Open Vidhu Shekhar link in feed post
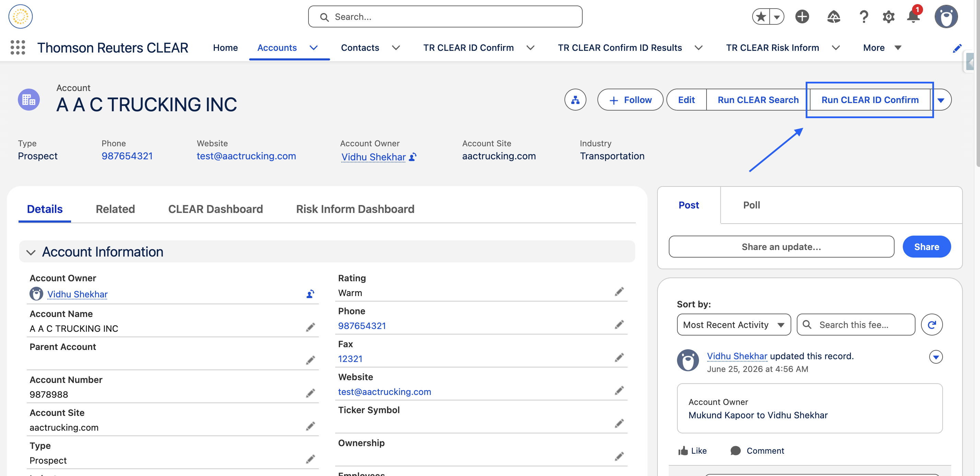Image resolution: width=980 pixels, height=476 pixels. coord(737,356)
